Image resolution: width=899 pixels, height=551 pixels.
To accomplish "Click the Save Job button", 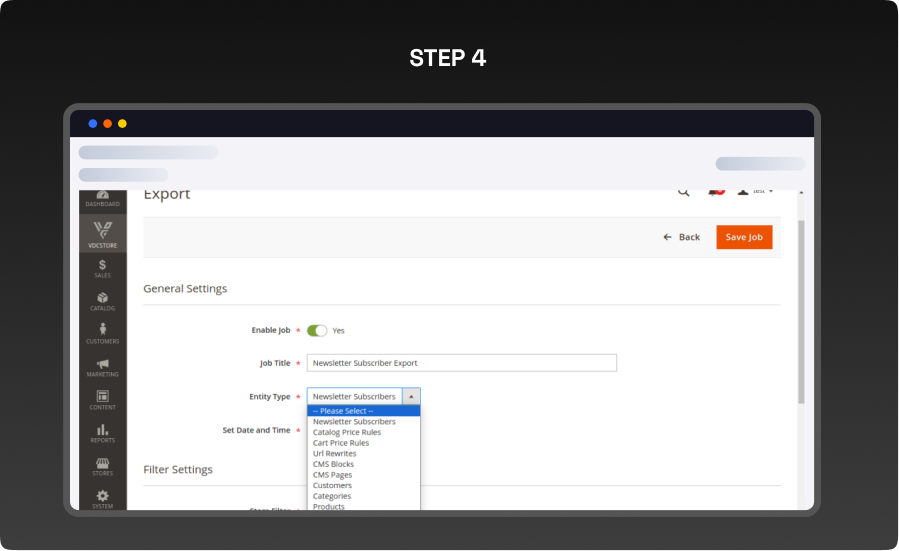I will [744, 237].
